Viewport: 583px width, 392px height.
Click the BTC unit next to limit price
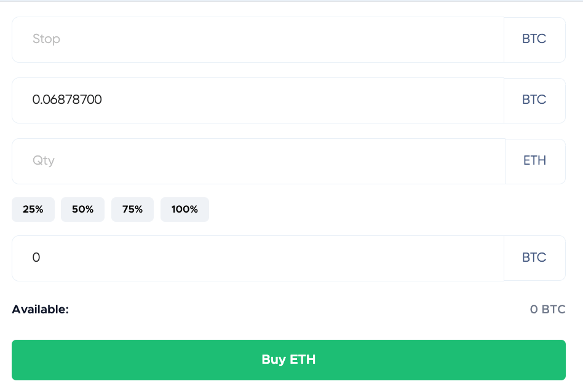pos(534,100)
